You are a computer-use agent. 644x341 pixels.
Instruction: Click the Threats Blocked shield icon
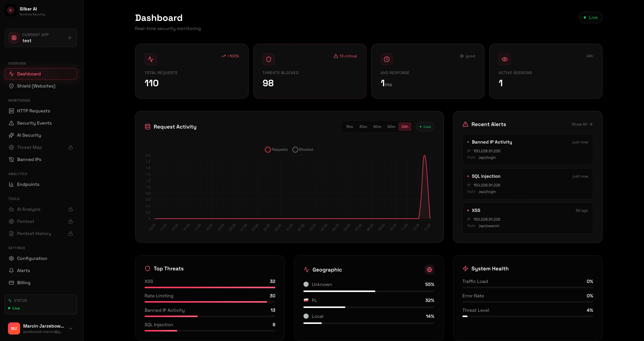[268, 59]
